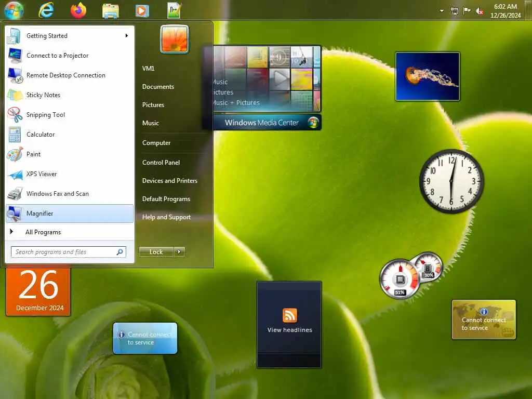Open Remote Desktop Connection
532x399 pixels.
pos(70,75)
